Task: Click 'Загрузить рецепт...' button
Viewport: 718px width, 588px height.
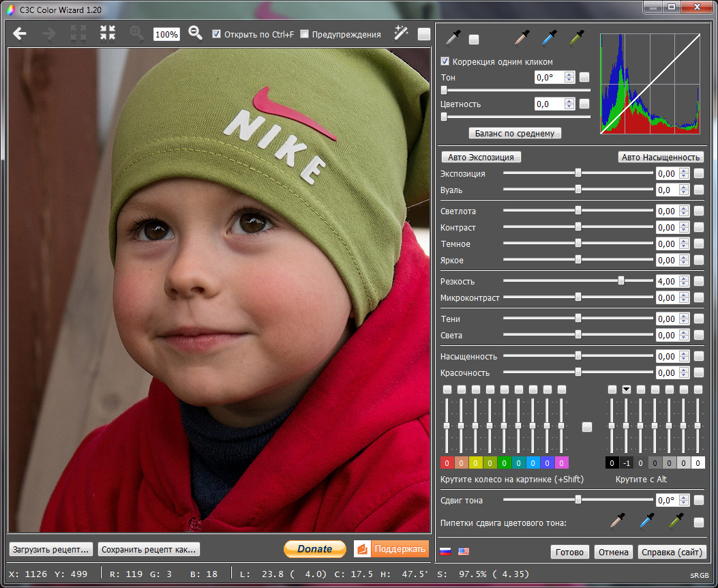Action: (51, 549)
